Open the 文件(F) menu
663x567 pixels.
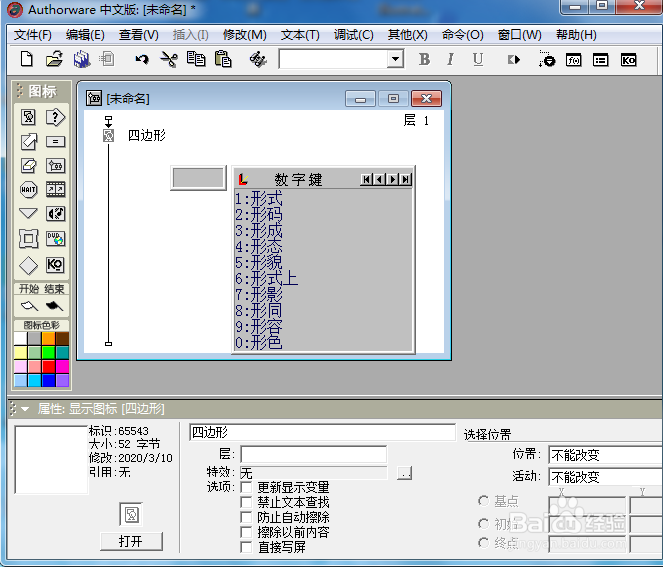pyautogui.click(x=33, y=35)
